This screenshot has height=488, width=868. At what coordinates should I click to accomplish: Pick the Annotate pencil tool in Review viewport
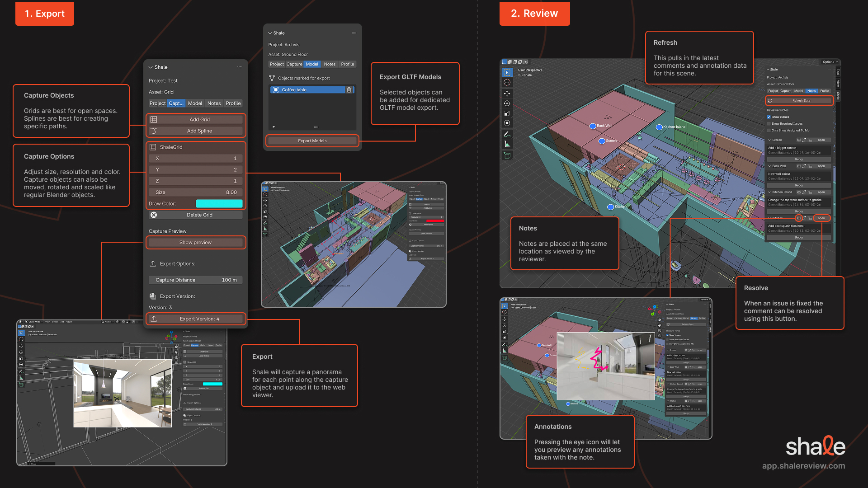pos(507,134)
